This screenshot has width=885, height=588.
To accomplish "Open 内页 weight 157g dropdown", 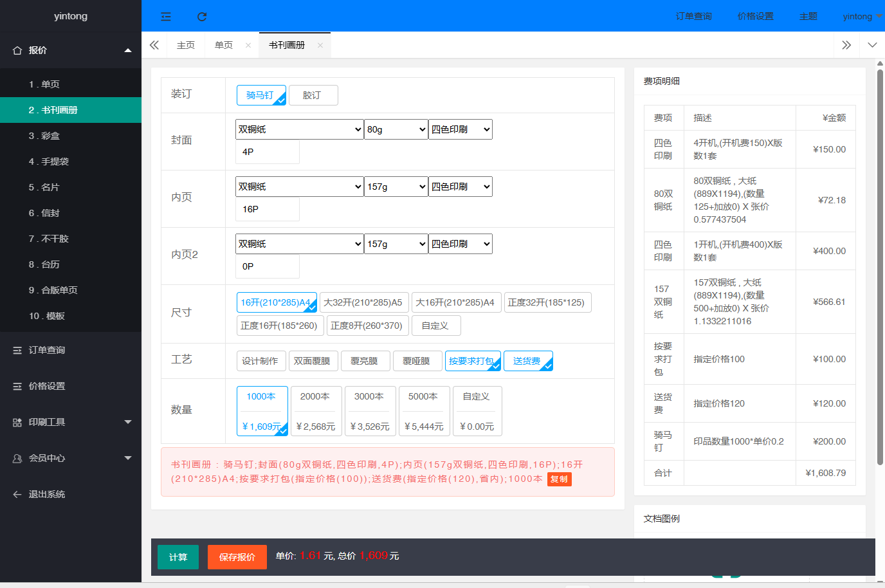I will (x=396, y=187).
